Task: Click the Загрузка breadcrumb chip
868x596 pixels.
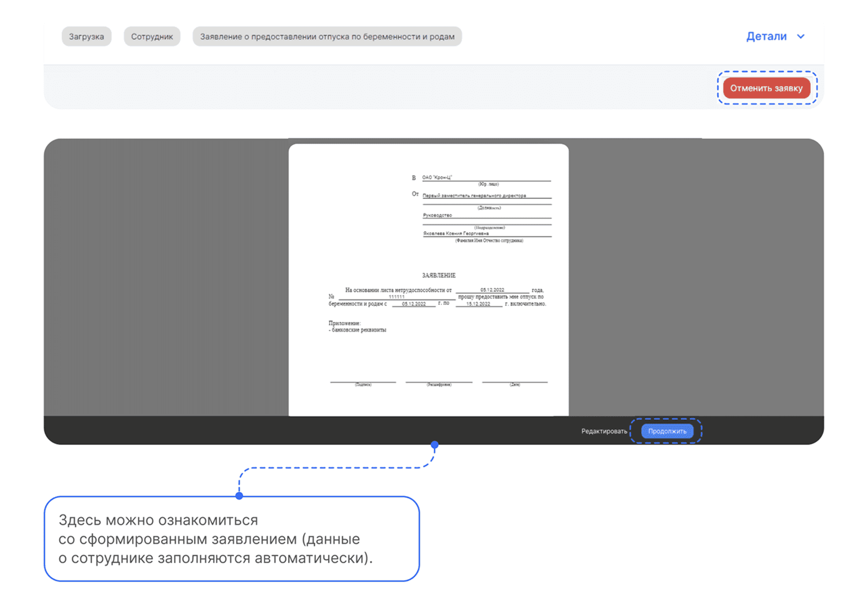Action: pyautogui.click(x=86, y=37)
